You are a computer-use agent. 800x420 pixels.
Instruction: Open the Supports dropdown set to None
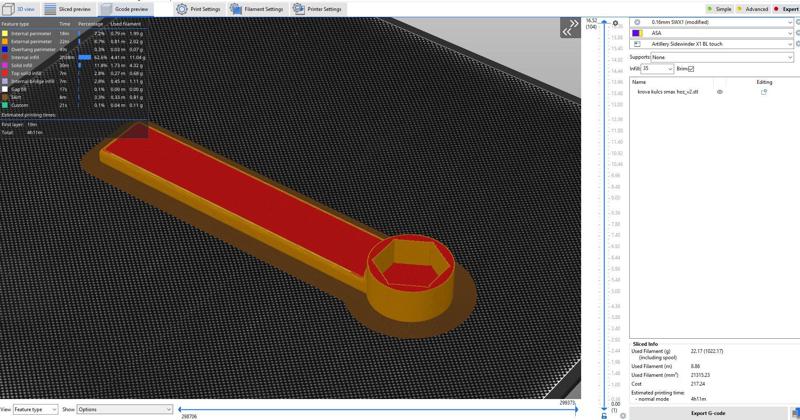tap(721, 57)
